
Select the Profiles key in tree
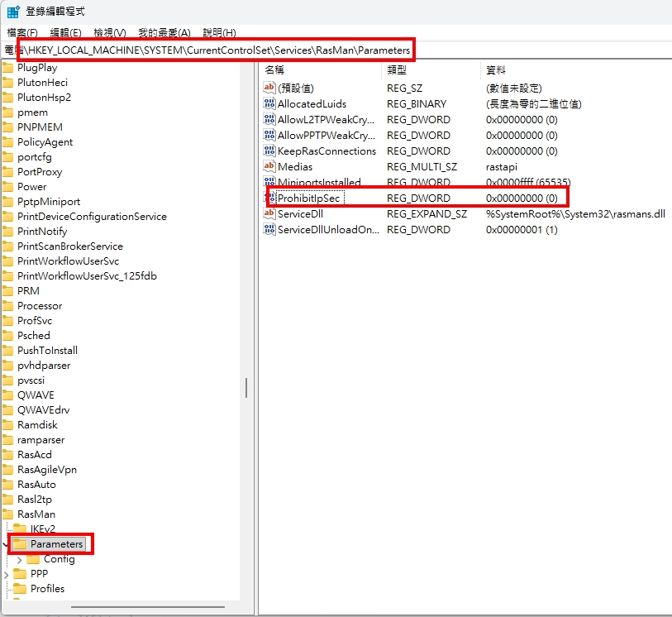[x=47, y=589]
